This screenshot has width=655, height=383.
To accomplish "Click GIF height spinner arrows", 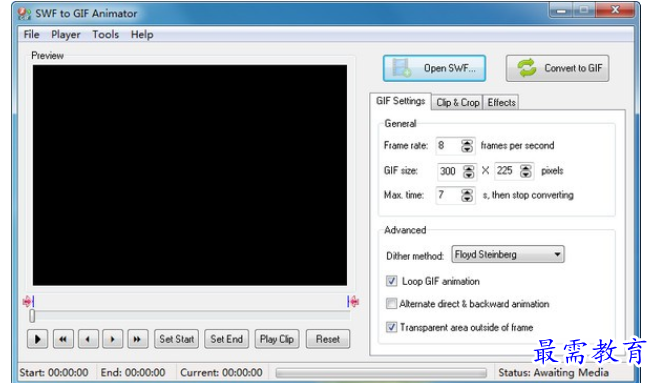I will click(x=526, y=171).
